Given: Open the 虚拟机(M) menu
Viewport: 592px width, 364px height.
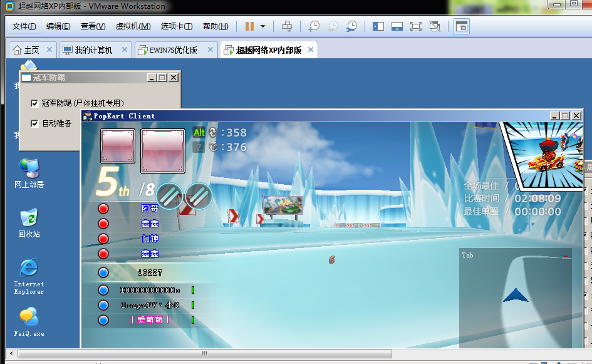Looking at the screenshot, I should coord(133,26).
